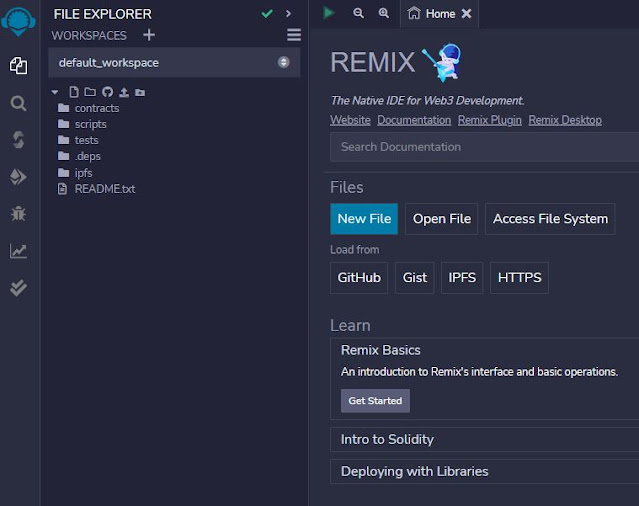Create a new folder via folder icon
This screenshot has width=639, height=506.
pyautogui.click(x=90, y=92)
